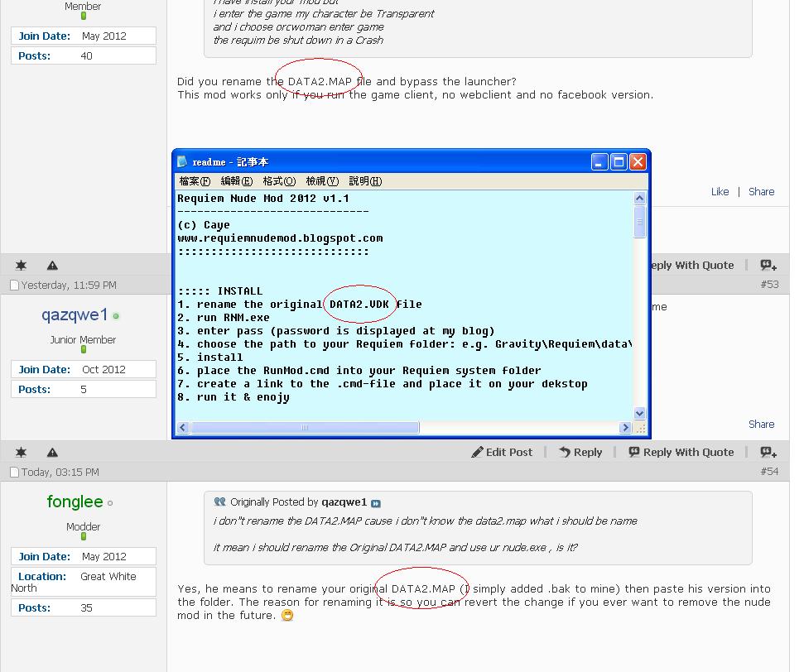This screenshot has height=672, width=804.
Task: Click Notepad horizontal scrollbar right arrow
Action: pyautogui.click(x=625, y=428)
